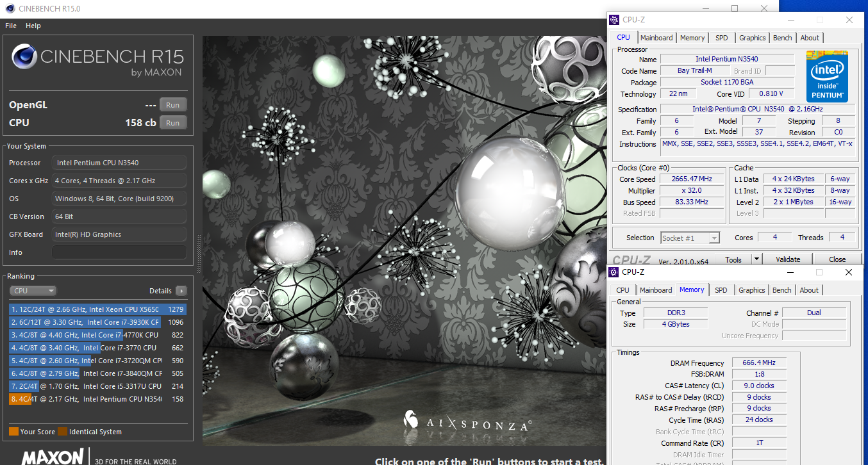Click the Multiplier value x 32.0
The image size is (868, 465).
[x=691, y=191]
